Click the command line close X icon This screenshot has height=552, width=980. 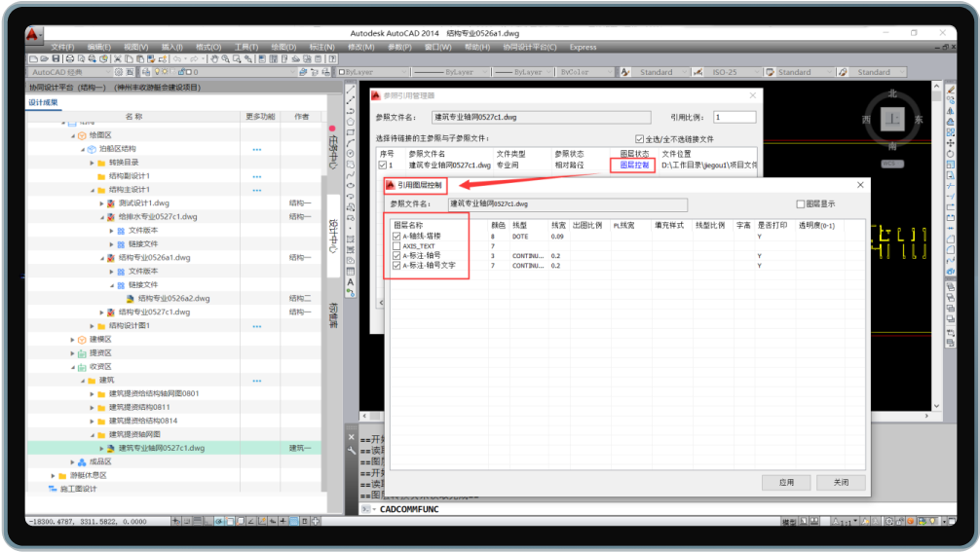click(x=352, y=437)
